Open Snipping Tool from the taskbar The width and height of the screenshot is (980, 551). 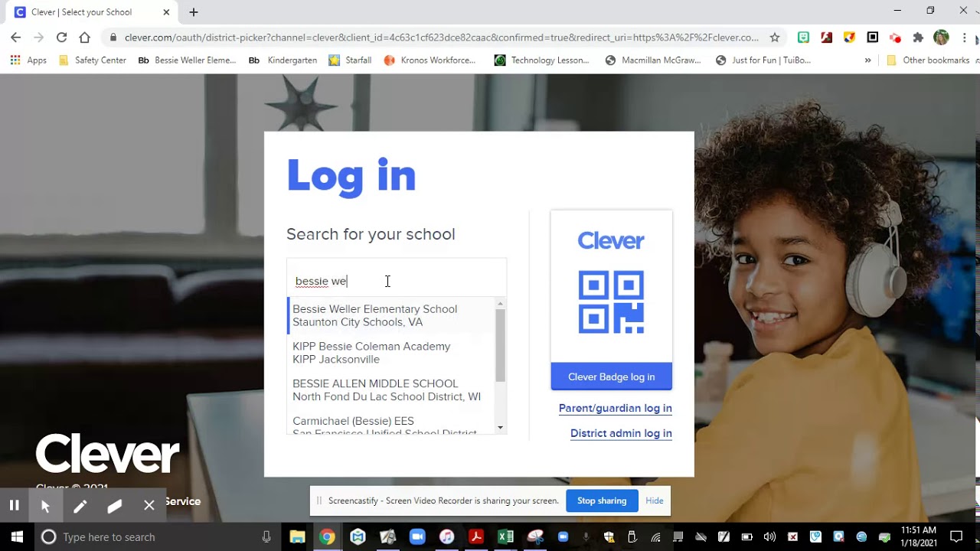(x=536, y=536)
